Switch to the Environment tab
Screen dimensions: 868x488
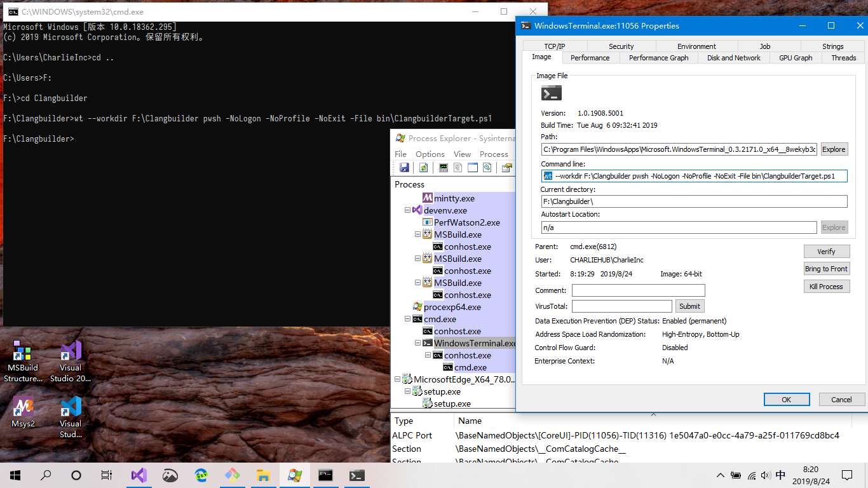coord(696,46)
